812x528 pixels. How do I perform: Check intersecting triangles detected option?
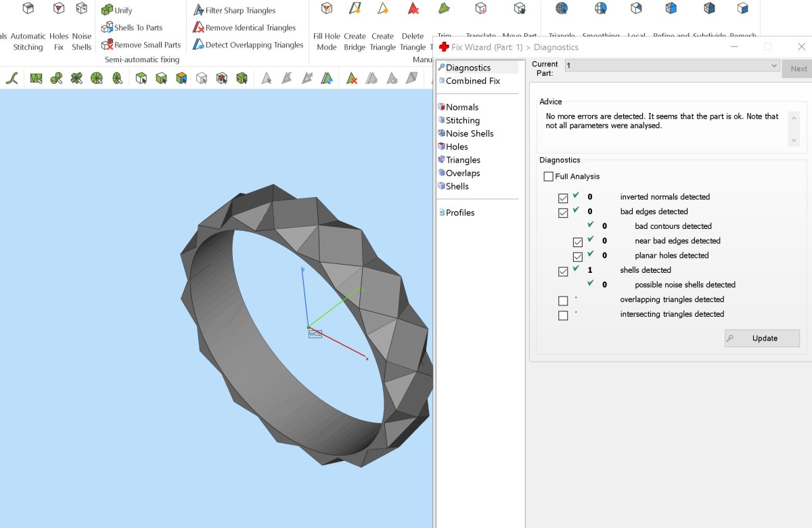[x=563, y=315]
